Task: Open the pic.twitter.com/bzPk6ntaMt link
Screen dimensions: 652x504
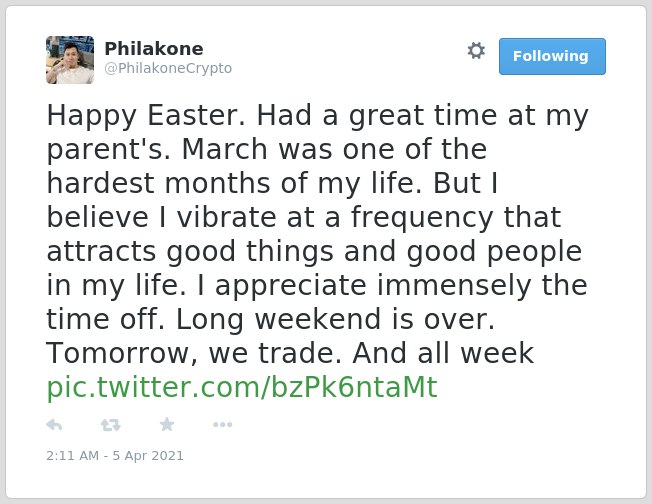Action: tap(242, 388)
